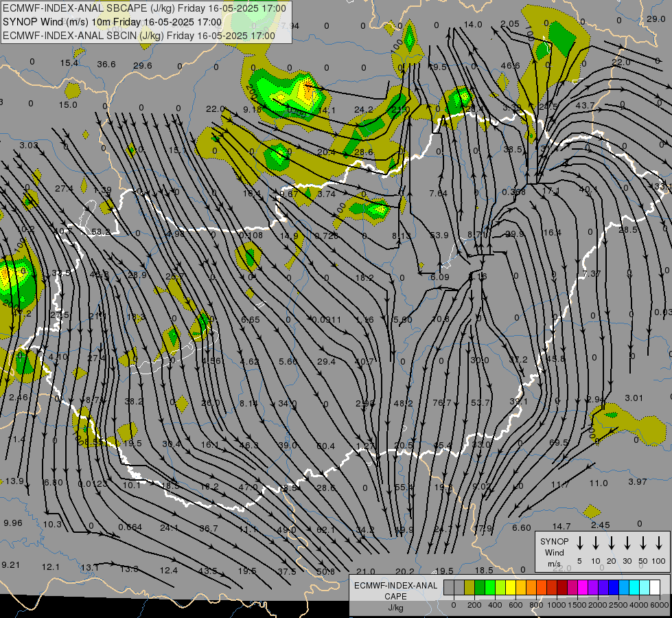Click the SYNOP Wind 10m title line
The image size is (672, 618).
[113, 22]
